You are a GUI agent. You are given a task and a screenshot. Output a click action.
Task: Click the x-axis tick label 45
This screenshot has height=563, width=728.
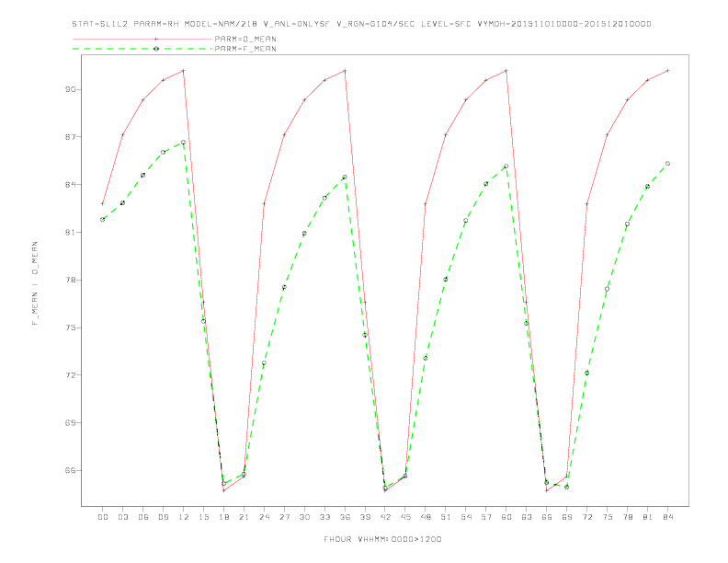[x=405, y=517]
